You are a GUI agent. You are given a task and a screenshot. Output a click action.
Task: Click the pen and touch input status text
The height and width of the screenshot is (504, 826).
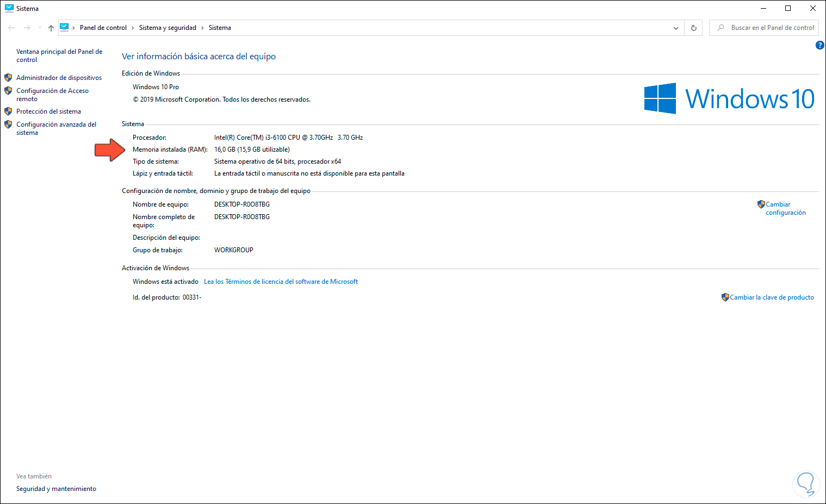(x=309, y=173)
